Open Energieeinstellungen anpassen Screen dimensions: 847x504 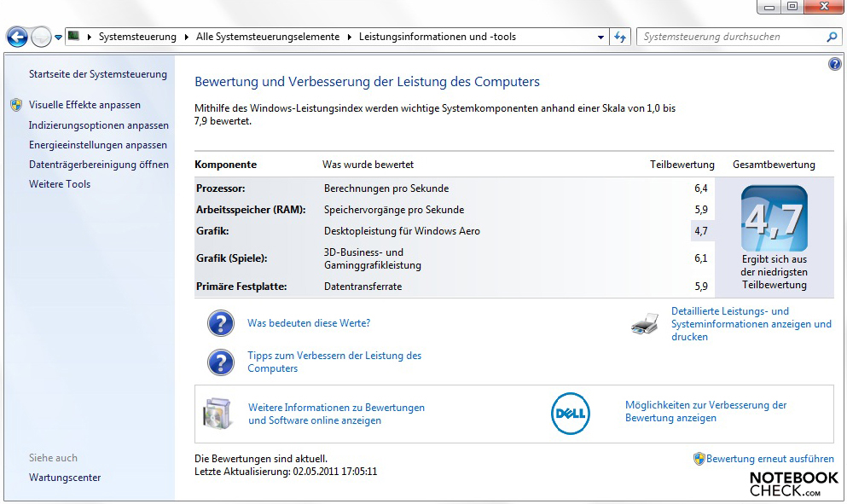98,145
